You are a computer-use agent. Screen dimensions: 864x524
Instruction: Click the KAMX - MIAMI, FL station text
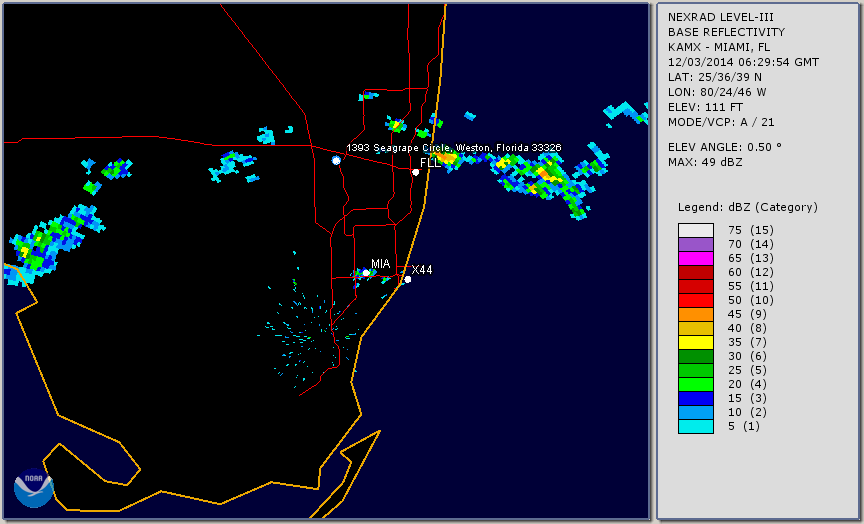click(x=719, y=47)
